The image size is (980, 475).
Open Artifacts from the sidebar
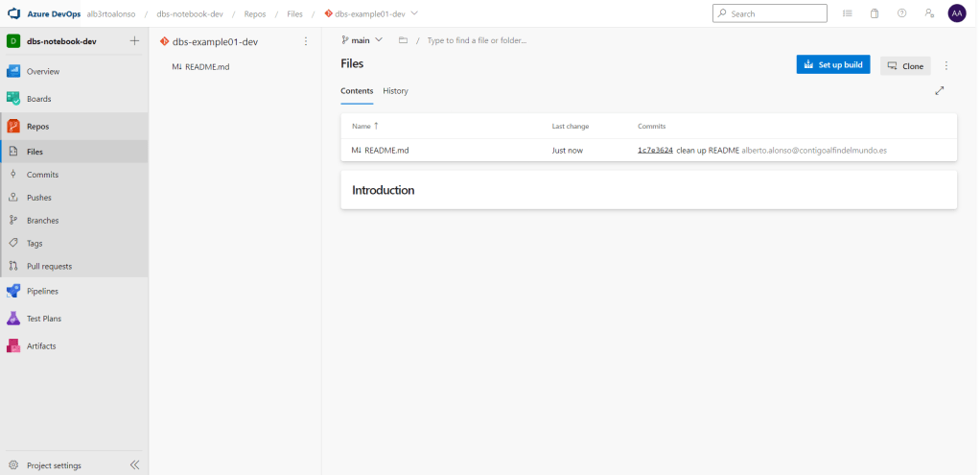41,345
